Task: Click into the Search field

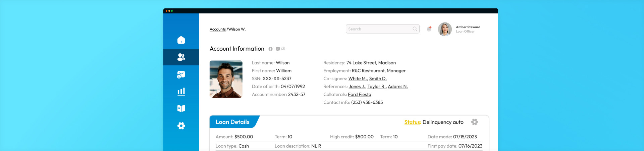Action: click(x=379, y=29)
